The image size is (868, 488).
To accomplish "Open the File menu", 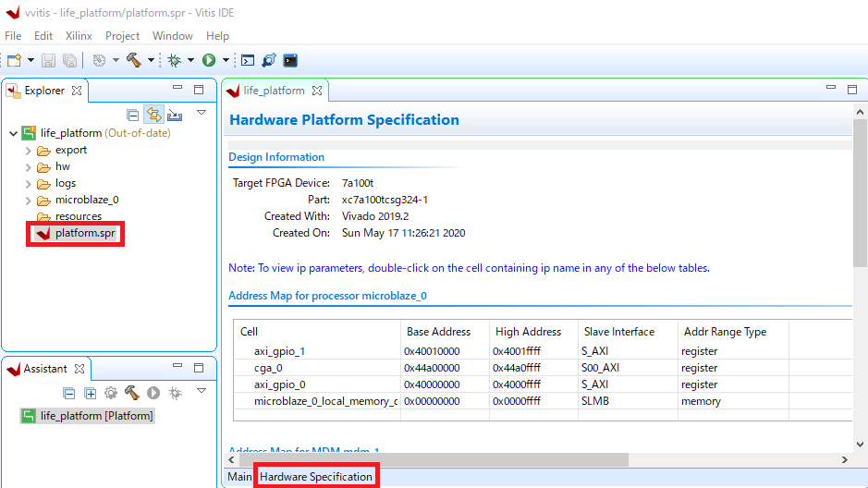I will (x=13, y=36).
